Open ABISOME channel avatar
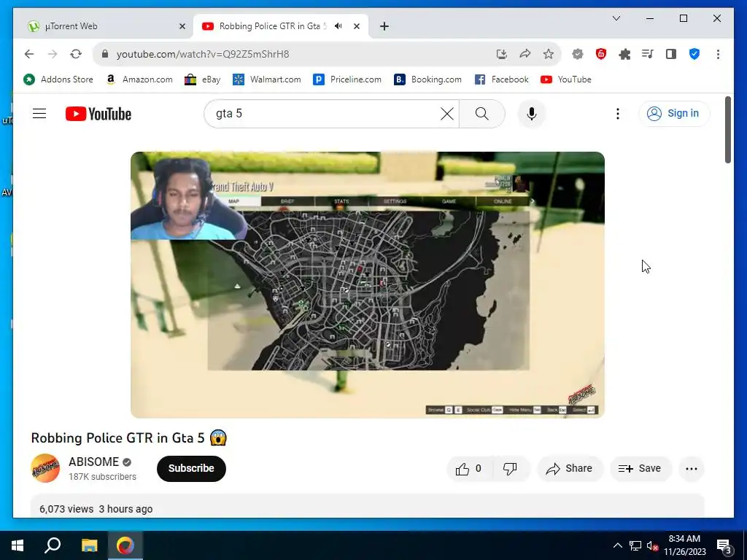This screenshot has height=560, width=747. [x=45, y=468]
